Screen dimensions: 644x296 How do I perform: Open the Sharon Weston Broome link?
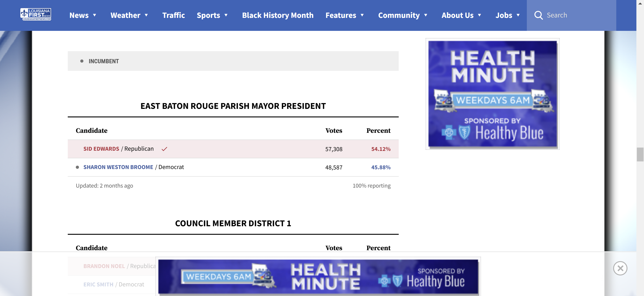click(x=118, y=167)
